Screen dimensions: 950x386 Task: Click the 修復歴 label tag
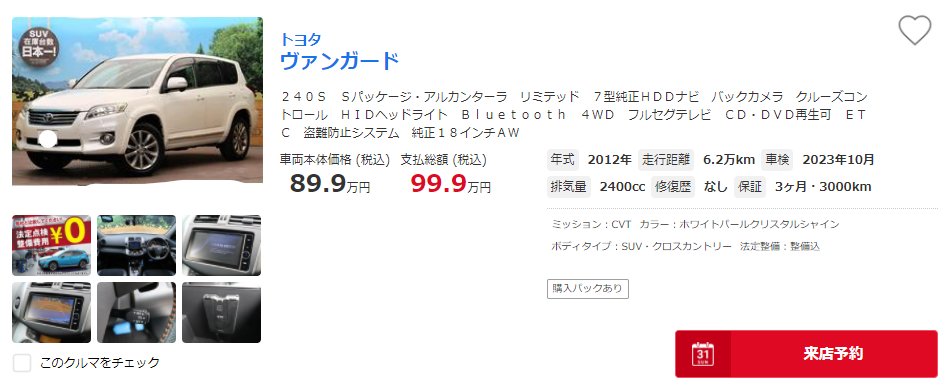(673, 187)
